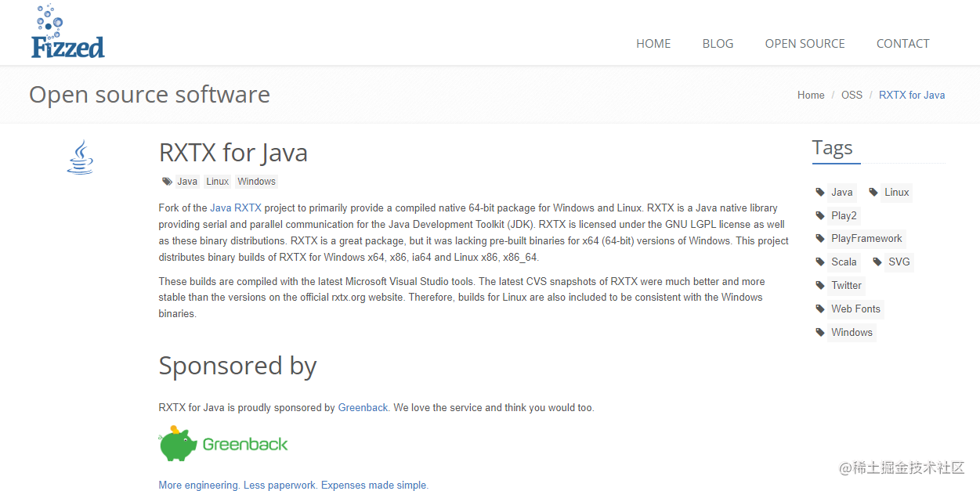This screenshot has height=491, width=980.
Task: Select the Linux tag in the Tags sidebar
Action: [x=897, y=192]
